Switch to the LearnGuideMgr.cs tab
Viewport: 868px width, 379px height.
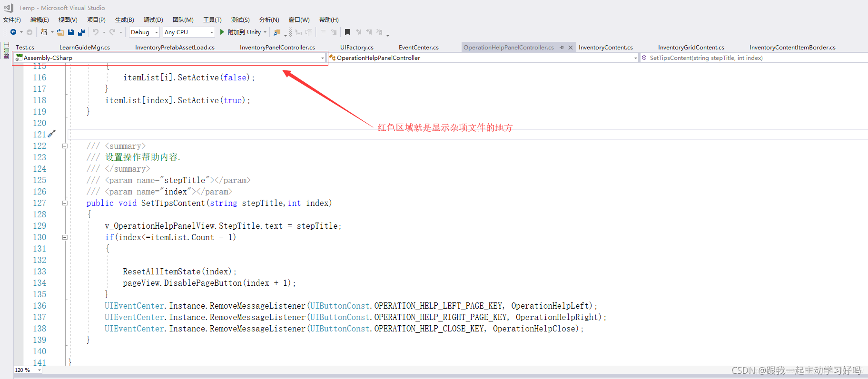pyautogui.click(x=85, y=48)
